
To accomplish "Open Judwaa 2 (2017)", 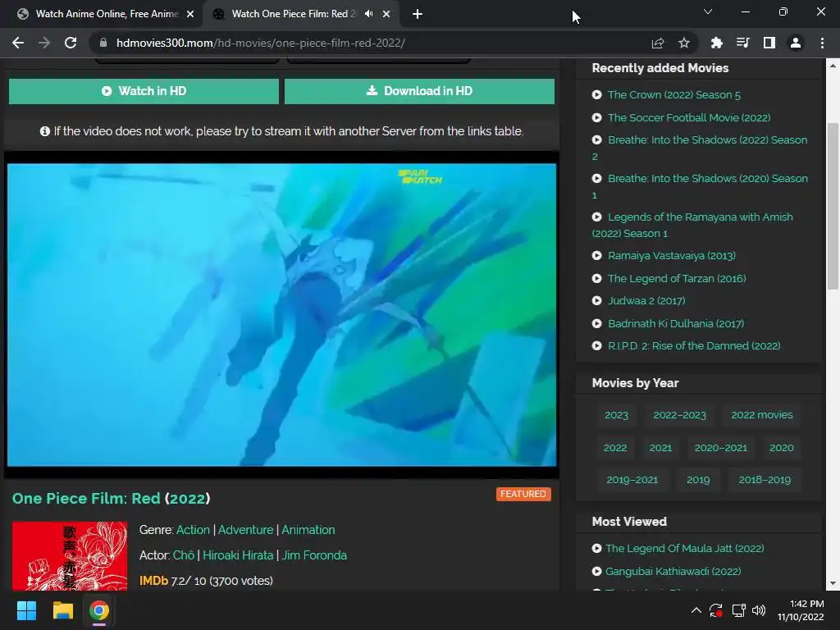I will point(646,300).
